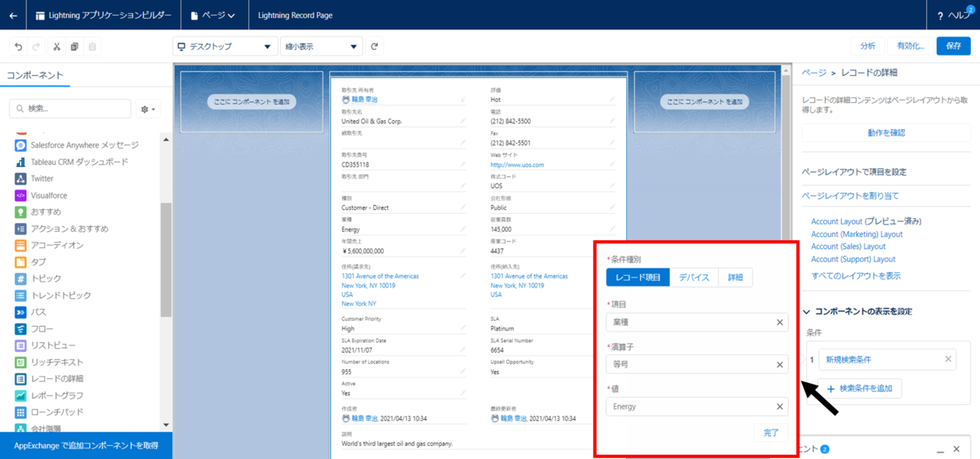This screenshot has height=459, width=980.
Task: Open the 演算子 combobox showing 等号
Action: 697,364
